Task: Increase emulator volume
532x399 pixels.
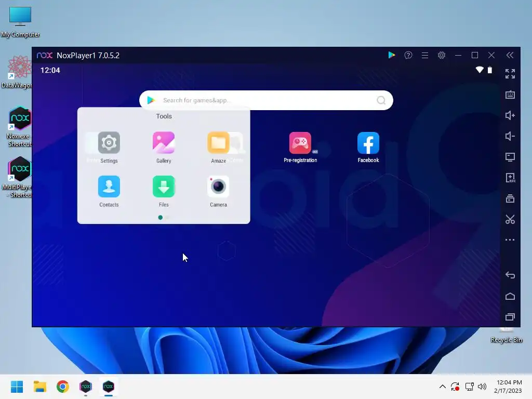Action: click(510, 115)
